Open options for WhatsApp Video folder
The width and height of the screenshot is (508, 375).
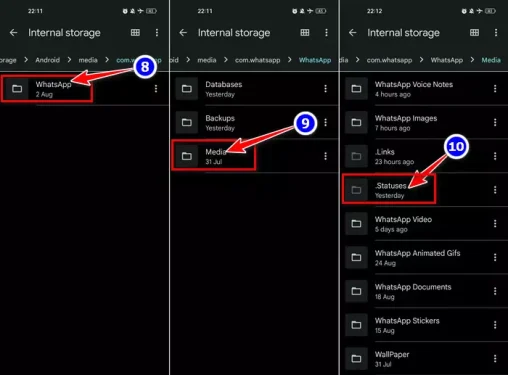[x=495, y=224]
